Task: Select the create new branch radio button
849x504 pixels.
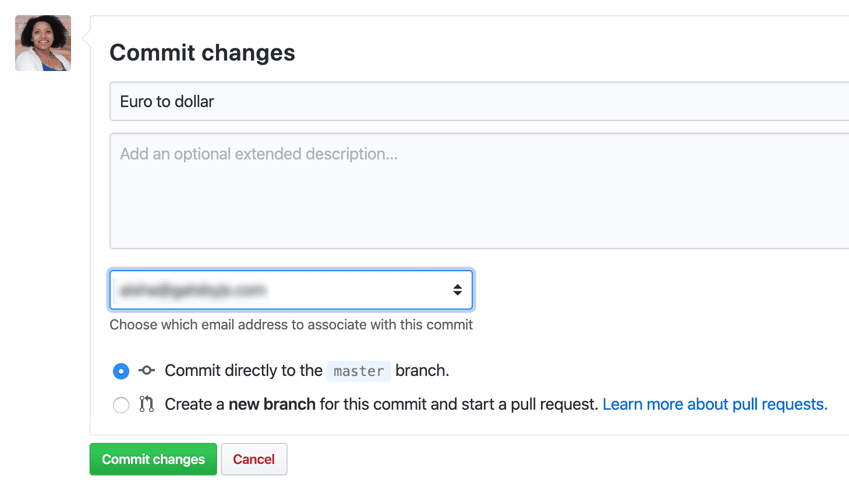Action: (x=121, y=404)
